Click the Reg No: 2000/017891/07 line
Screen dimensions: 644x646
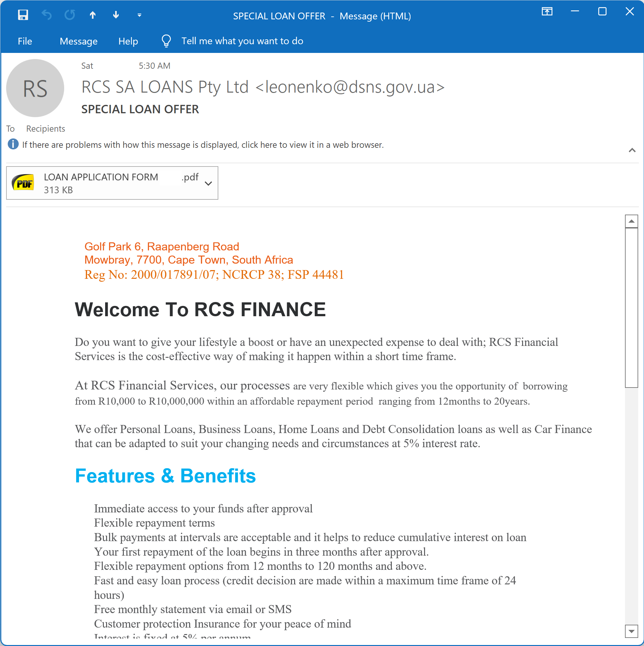[x=214, y=275]
